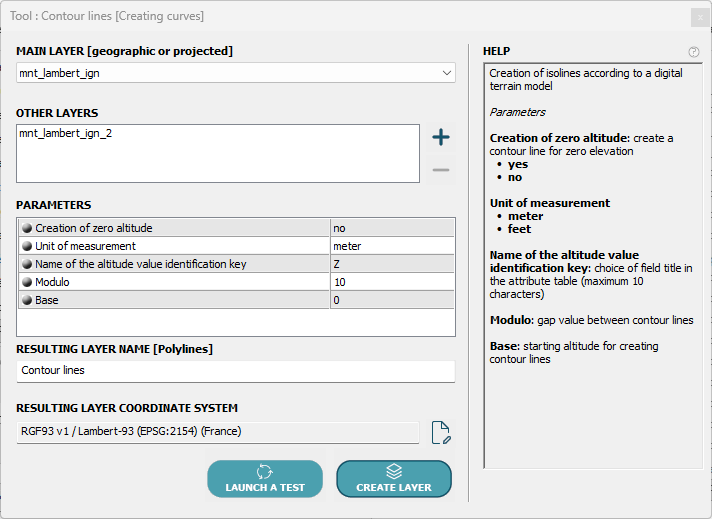The height and width of the screenshot is (519, 712).
Task: Click the Resulting Layer Name text field
Action: 235,371
